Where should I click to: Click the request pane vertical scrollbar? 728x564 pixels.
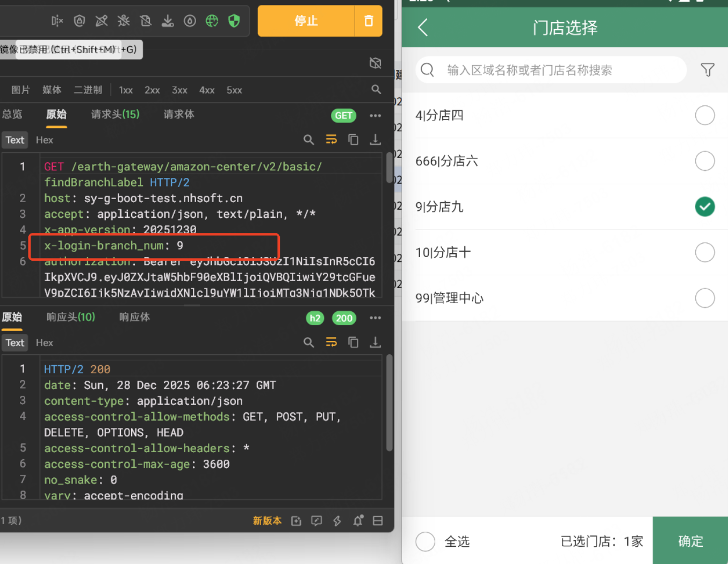pos(389,168)
